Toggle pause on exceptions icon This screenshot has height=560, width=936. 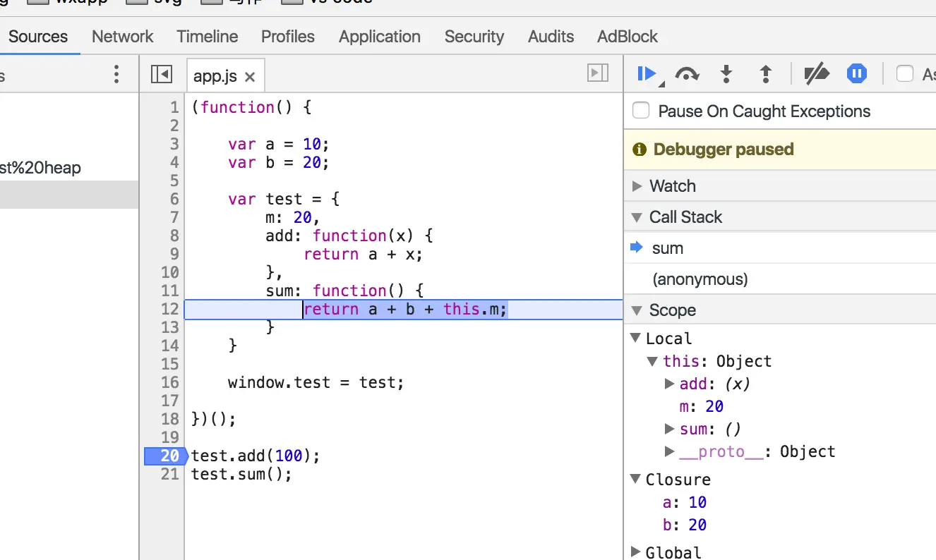(857, 73)
